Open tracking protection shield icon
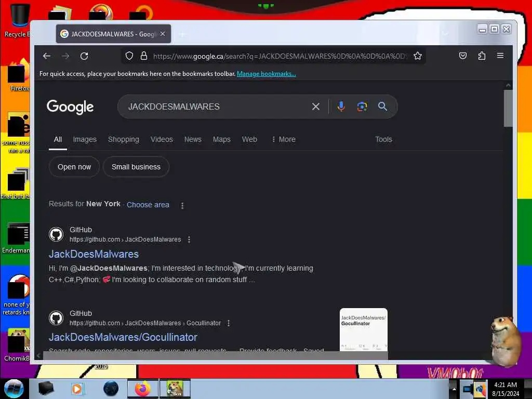 (129, 56)
